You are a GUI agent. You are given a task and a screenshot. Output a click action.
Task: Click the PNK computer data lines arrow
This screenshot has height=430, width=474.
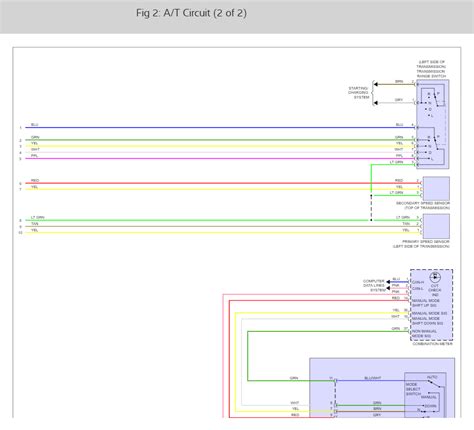tap(388, 288)
